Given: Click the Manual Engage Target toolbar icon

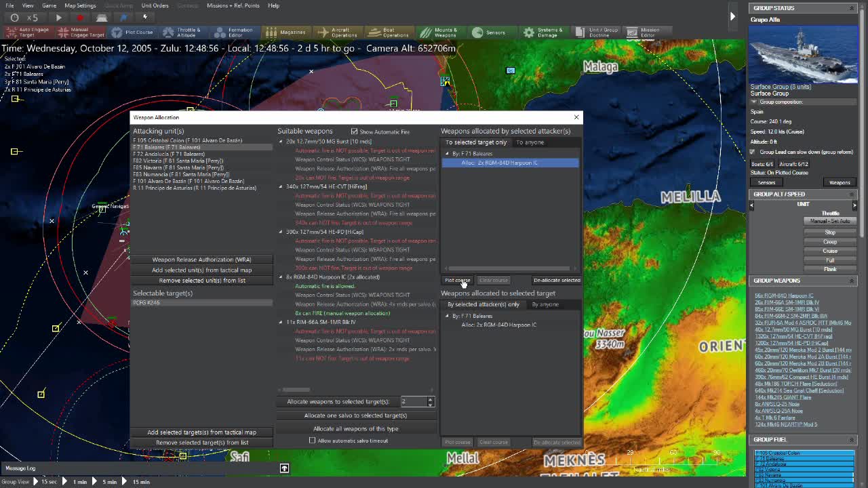Looking at the screenshot, I should pyautogui.click(x=81, y=32).
